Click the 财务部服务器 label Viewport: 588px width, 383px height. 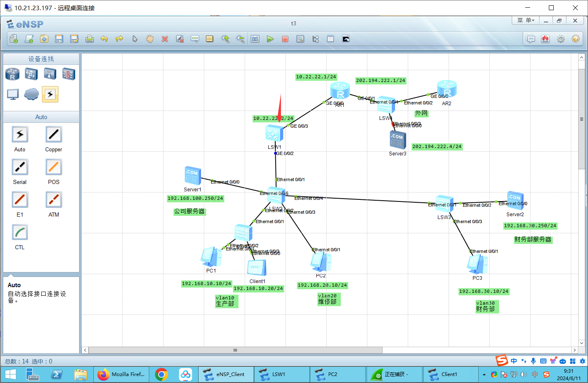point(533,239)
